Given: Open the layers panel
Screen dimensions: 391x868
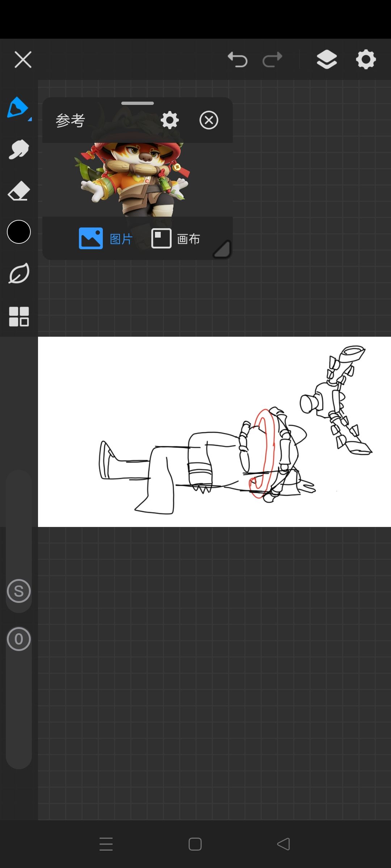Looking at the screenshot, I should point(327,60).
